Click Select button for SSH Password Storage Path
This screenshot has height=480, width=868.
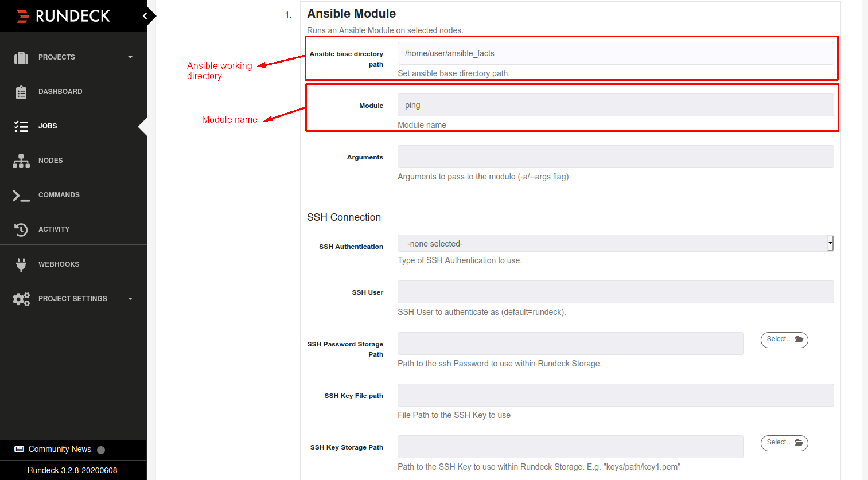click(784, 339)
